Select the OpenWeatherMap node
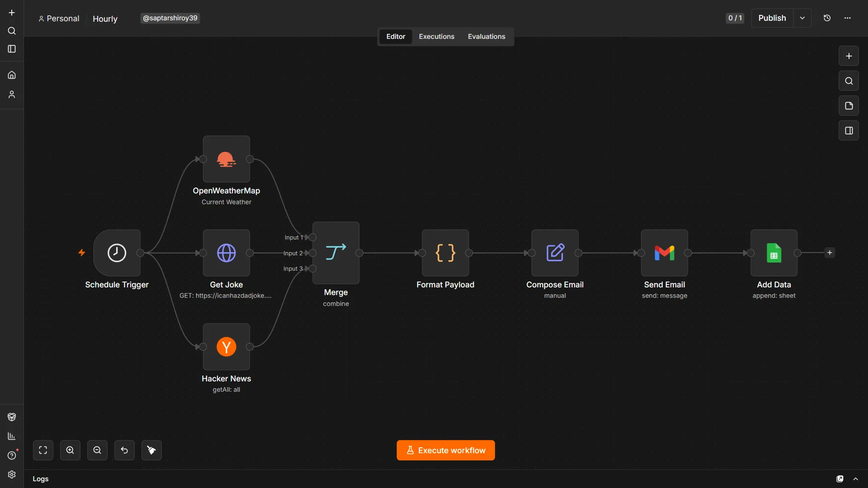 tap(226, 159)
